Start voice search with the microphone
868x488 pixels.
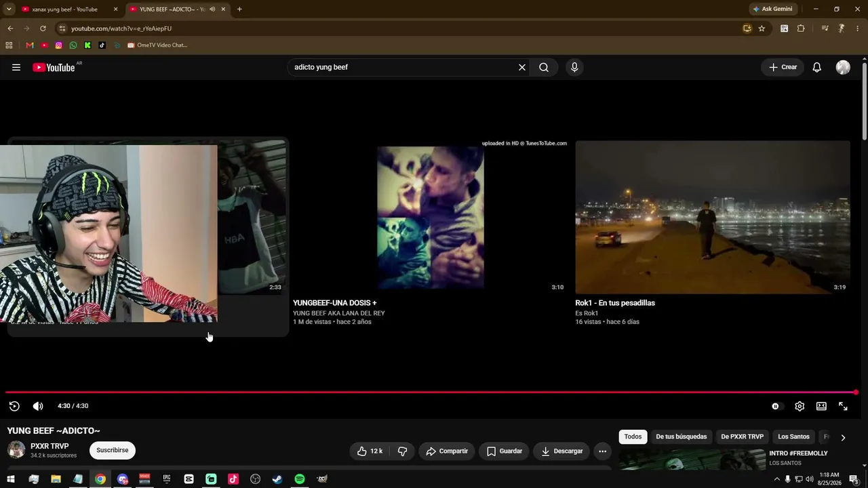[x=574, y=67]
